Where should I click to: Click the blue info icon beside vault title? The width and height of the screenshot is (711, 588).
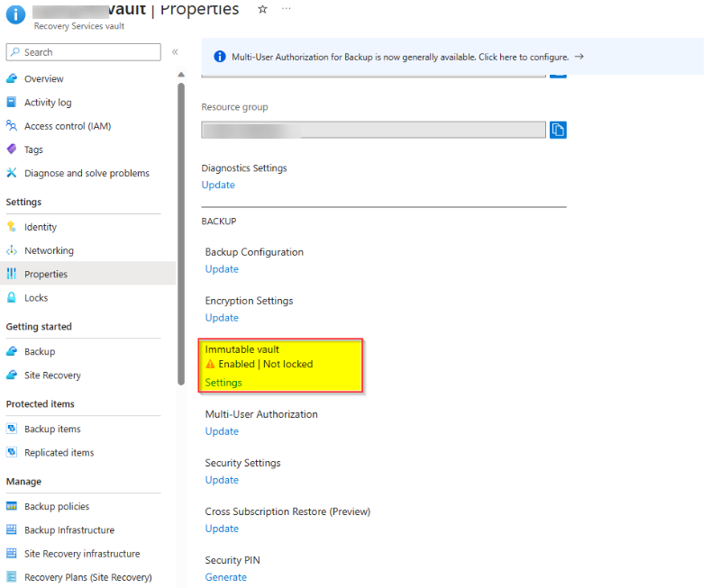pos(15,14)
